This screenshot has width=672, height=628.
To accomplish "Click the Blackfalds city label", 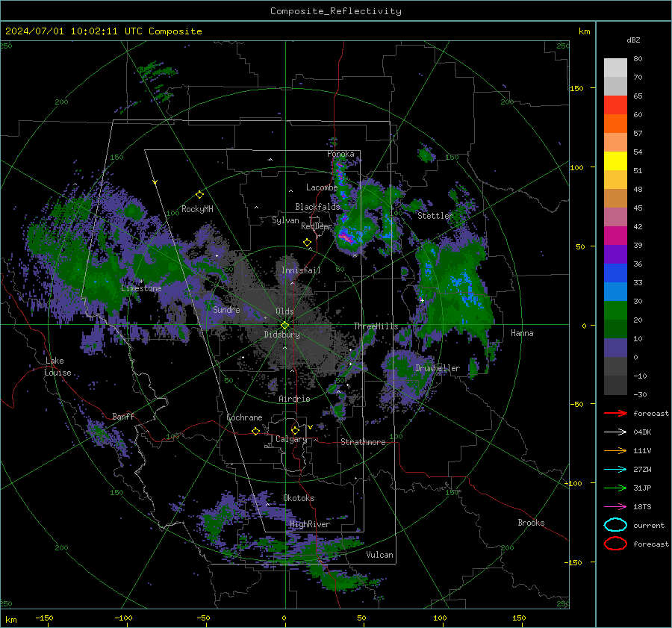I will click(317, 207).
